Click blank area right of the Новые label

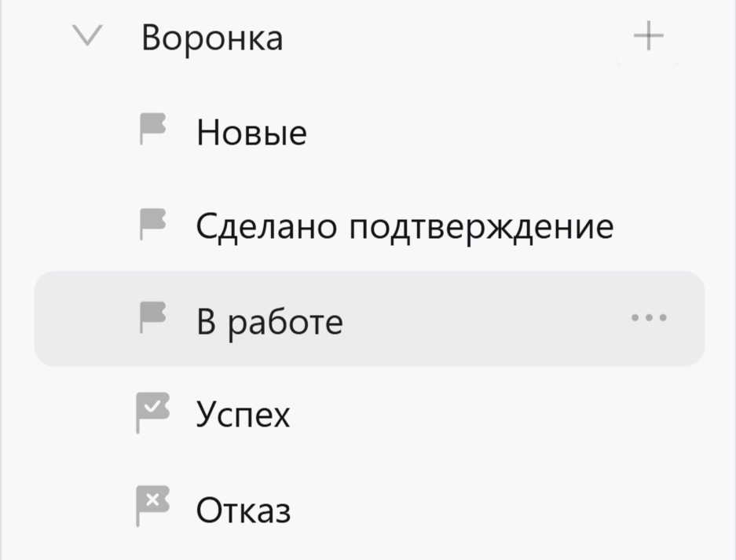[x=487, y=132]
